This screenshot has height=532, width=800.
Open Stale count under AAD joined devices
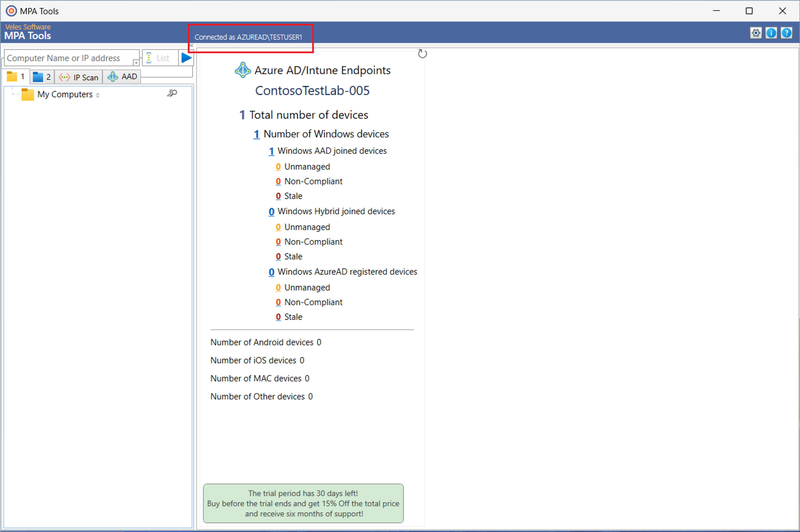pyautogui.click(x=278, y=196)
